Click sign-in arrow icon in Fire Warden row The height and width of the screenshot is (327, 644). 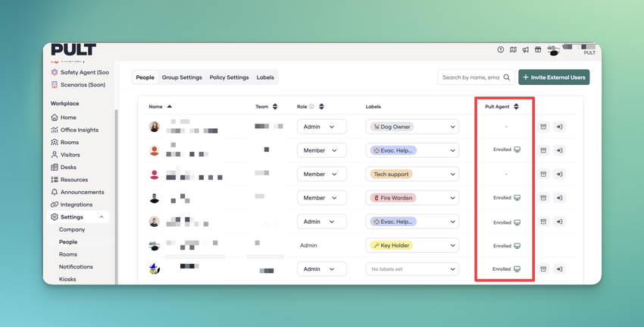tap(559, 198)
